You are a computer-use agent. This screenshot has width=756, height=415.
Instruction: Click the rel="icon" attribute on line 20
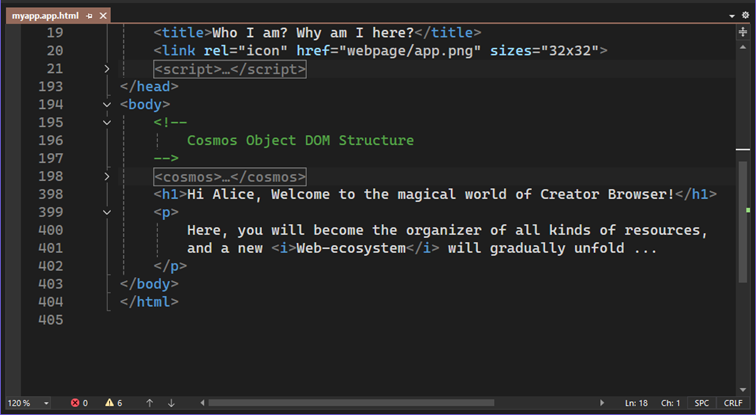246,51
